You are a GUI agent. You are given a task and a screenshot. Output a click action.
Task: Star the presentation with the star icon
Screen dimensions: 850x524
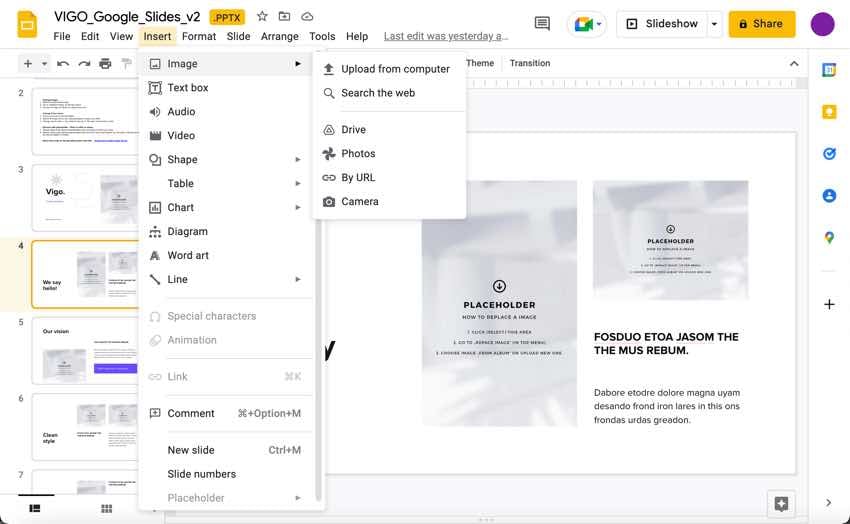(x=262, y=17)
